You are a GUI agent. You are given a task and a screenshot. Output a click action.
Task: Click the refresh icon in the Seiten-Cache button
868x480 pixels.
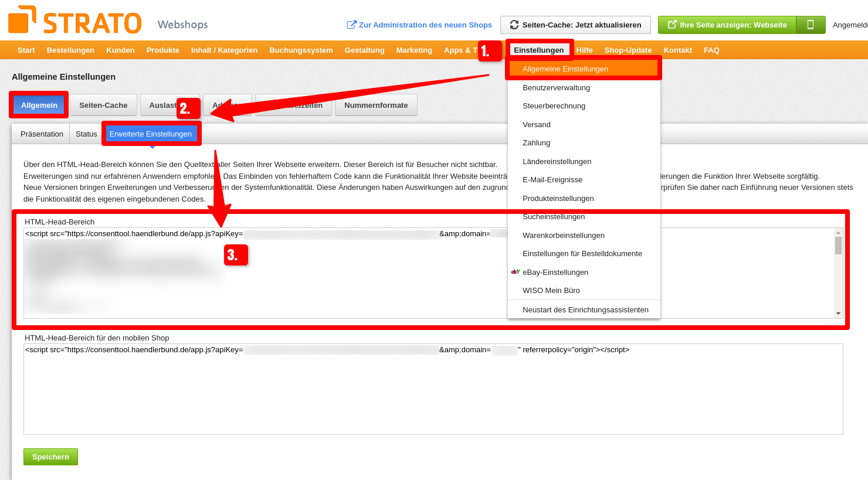tap(514, 25)
